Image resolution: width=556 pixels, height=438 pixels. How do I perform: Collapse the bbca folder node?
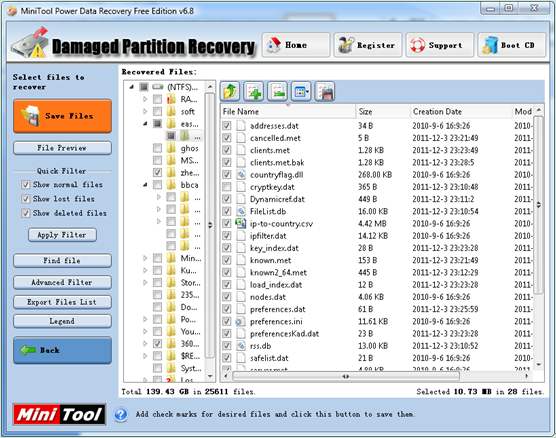point(145,185)
